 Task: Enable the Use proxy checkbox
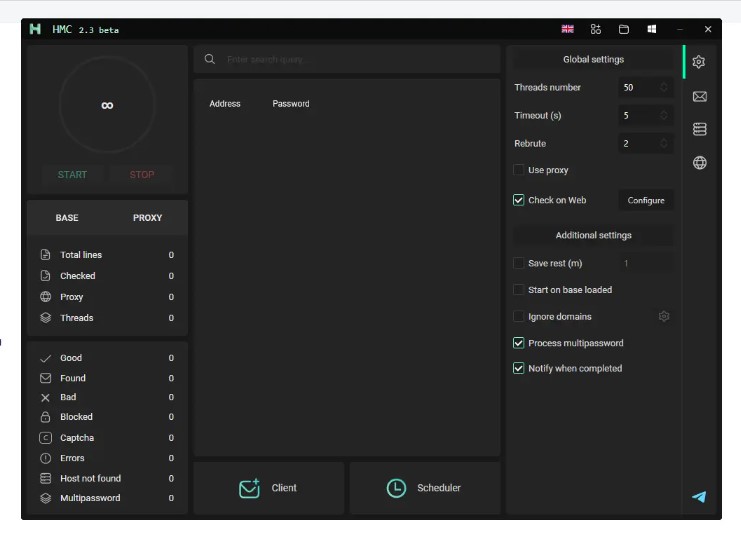[x=519, y=170]
